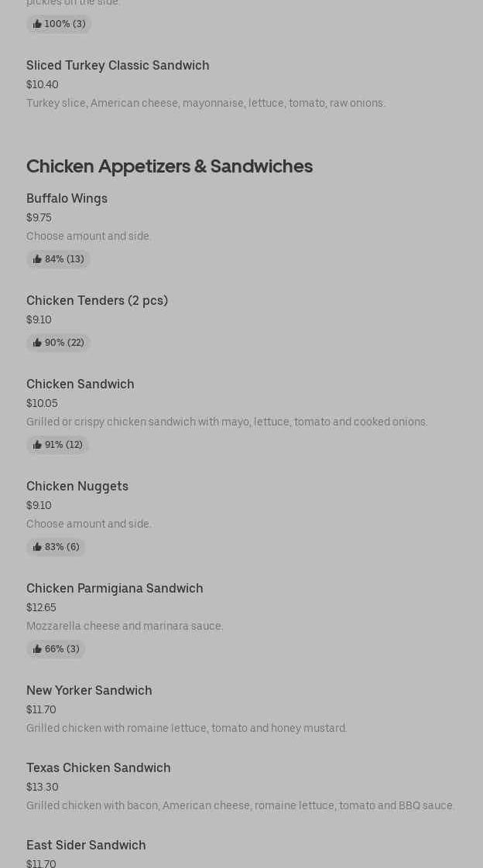This screenshot has width=483, height=868.
Task: Click thumbs-up icon under Chicken Tenders
Action: tap(37, 343)
